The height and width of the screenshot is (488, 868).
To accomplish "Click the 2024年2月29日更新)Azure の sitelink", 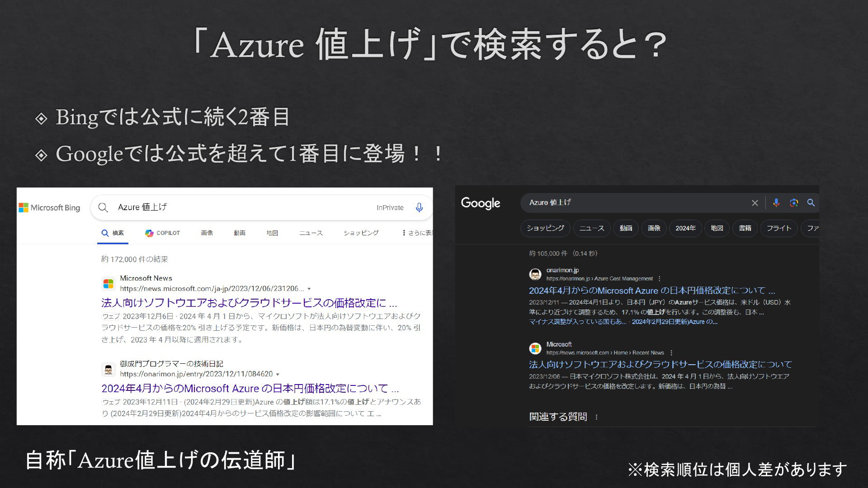I will click(675, 322).
